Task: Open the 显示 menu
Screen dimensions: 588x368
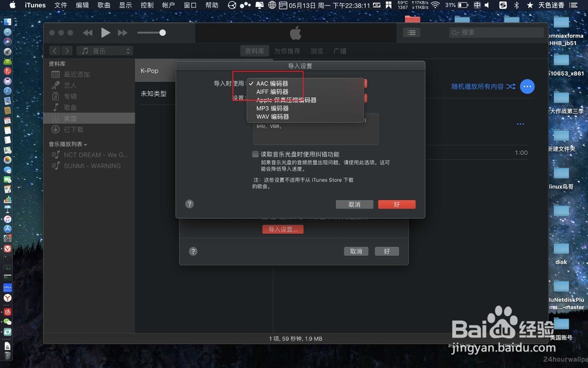Action: point(125,5)
